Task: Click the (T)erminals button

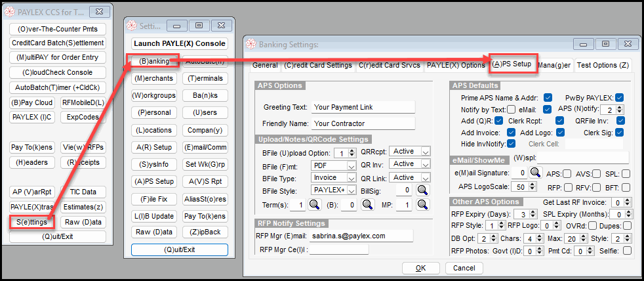Action: 205,78
